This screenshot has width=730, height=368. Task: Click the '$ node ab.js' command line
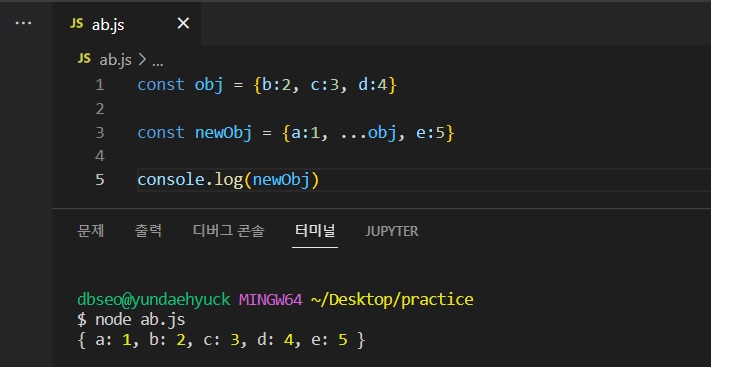point(131,320)
